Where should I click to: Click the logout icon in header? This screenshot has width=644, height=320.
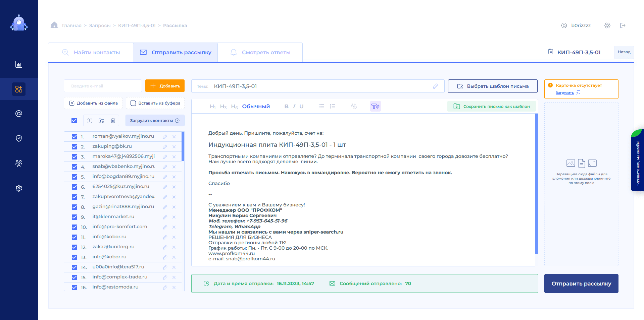pos(623,25)
